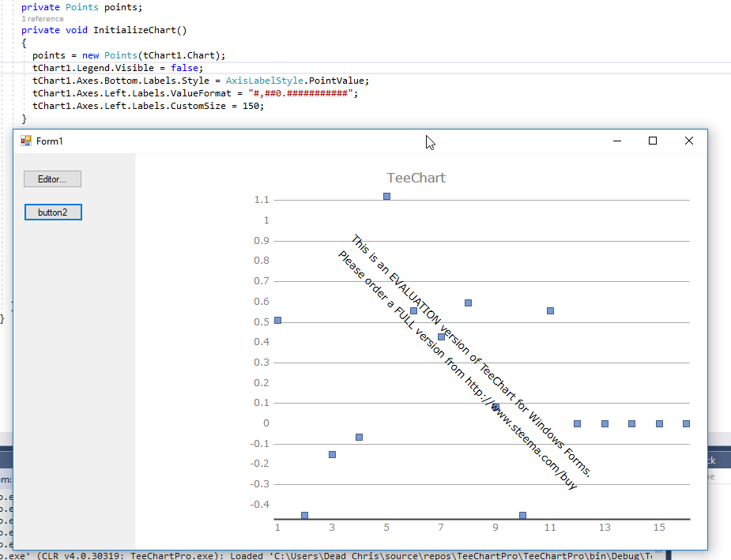
Task: Click button2 in Form1
Action: pyautogui.click(x=53, y=212)
